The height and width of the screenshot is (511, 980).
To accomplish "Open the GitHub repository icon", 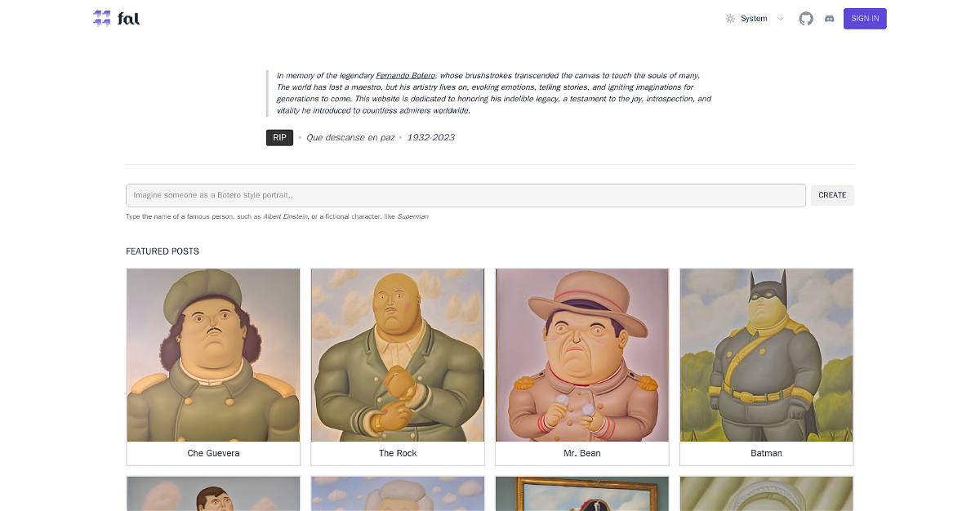I will (806, 18).
